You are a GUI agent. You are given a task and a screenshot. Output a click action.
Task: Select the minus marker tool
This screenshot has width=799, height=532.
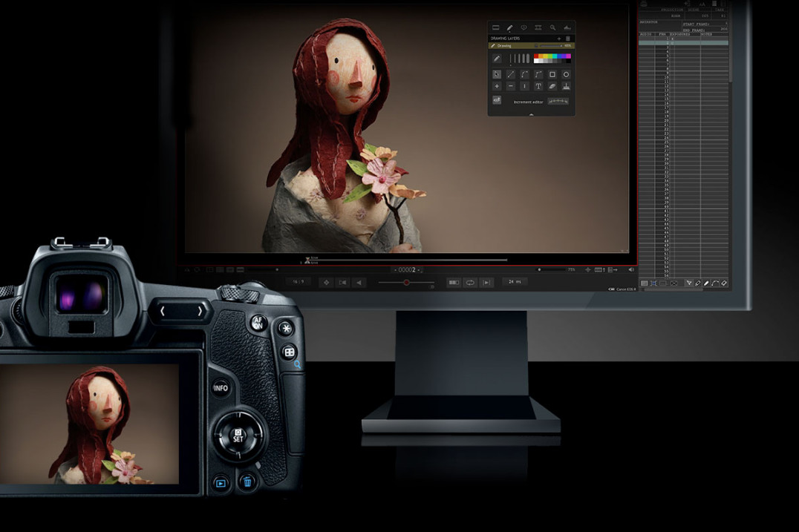click(511, 87)
